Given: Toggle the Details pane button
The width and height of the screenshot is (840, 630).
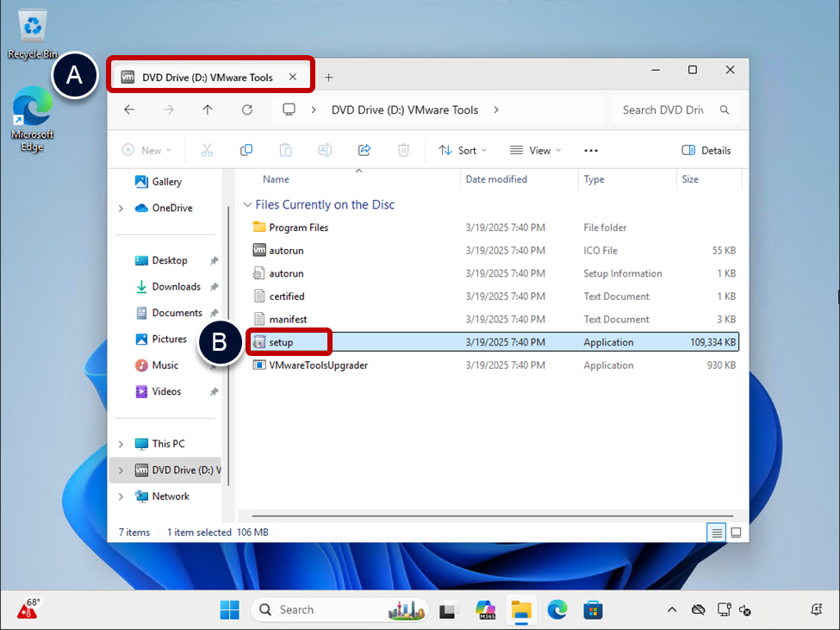Looking at the screenshot, I should [706, 150].
